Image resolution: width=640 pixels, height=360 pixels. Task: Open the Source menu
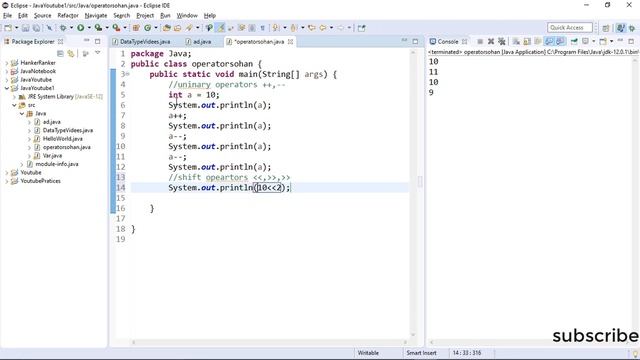[42, 16]
